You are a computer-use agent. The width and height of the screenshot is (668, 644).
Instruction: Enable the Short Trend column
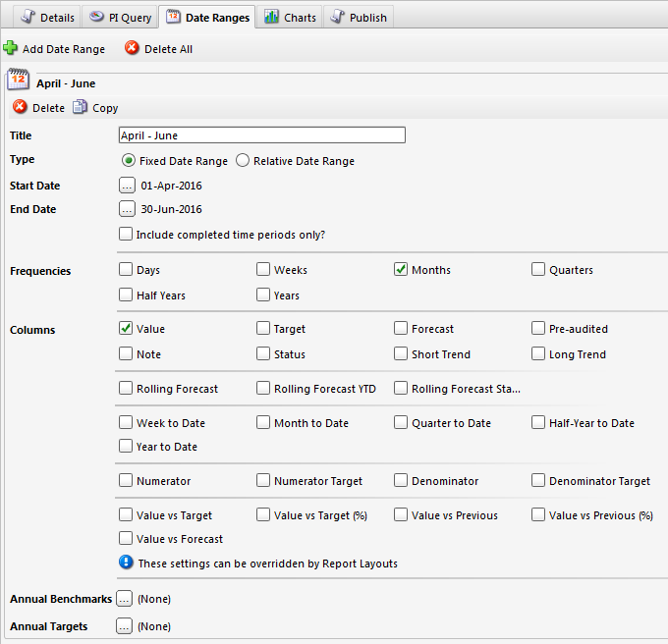(x=401, y=353)
